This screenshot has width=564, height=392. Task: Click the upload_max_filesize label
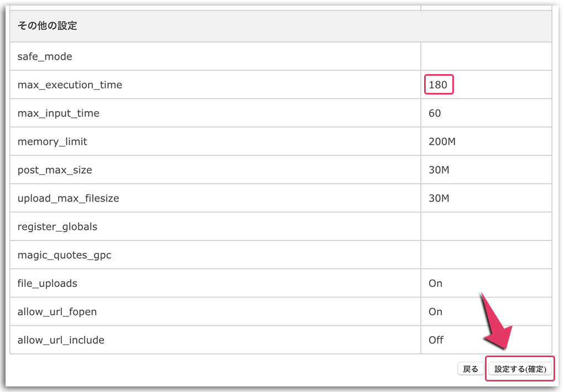68,198
